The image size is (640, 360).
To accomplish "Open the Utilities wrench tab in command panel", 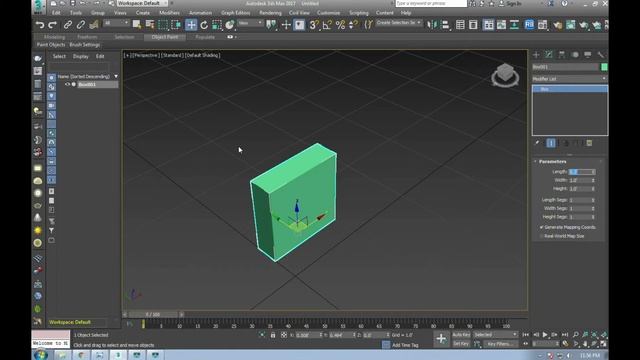I will pos(600,55).
